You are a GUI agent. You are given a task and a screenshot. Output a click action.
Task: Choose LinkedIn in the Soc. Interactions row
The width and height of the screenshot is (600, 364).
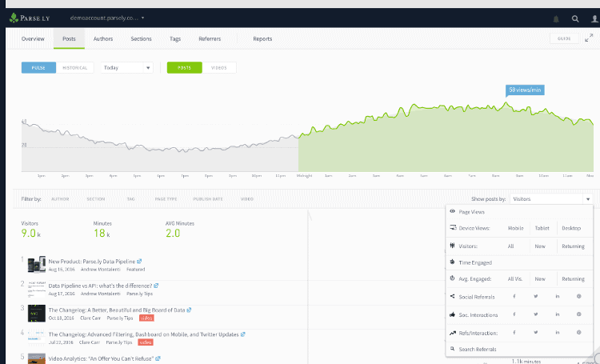pyautogui.click(x=558, y=314)
